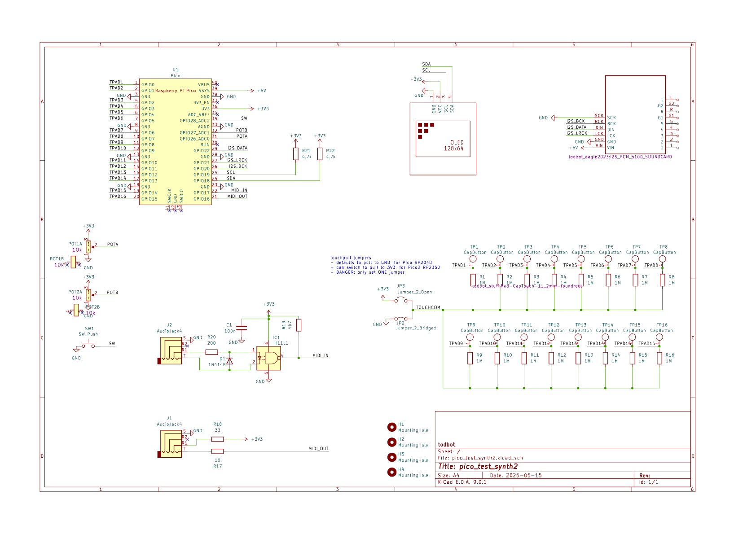Click 'File: pico_test_synth2.kicad_sch' text
Viewport: 756px width, 534px height.
tap(480, 458)
